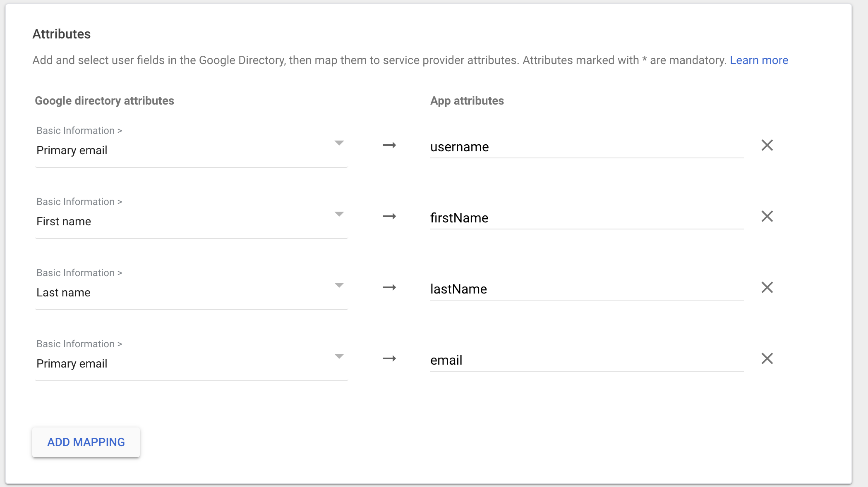Click the arrow icon beside lastName
The height and width of the screenshot is (487, 868).
[389, 287]
